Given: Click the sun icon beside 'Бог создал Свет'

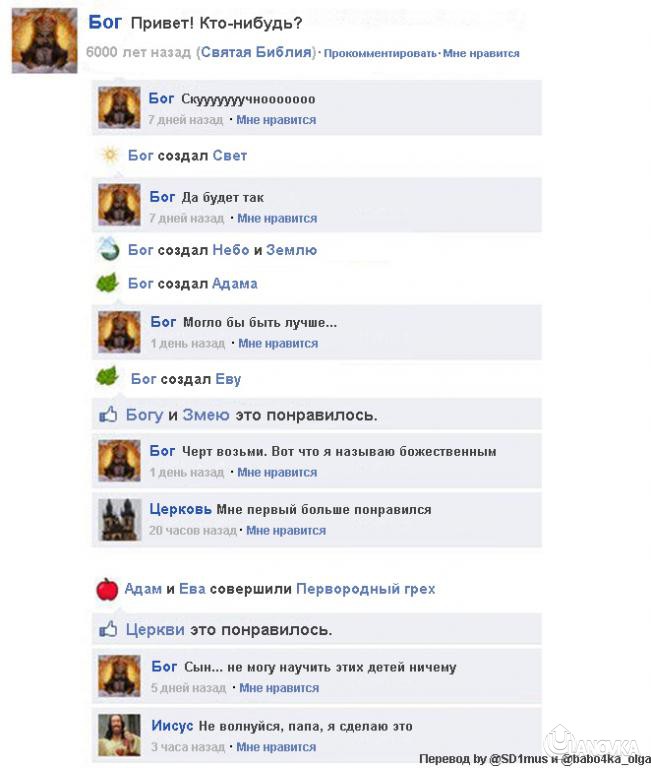Looking at the screenshot, I should 110,155.
